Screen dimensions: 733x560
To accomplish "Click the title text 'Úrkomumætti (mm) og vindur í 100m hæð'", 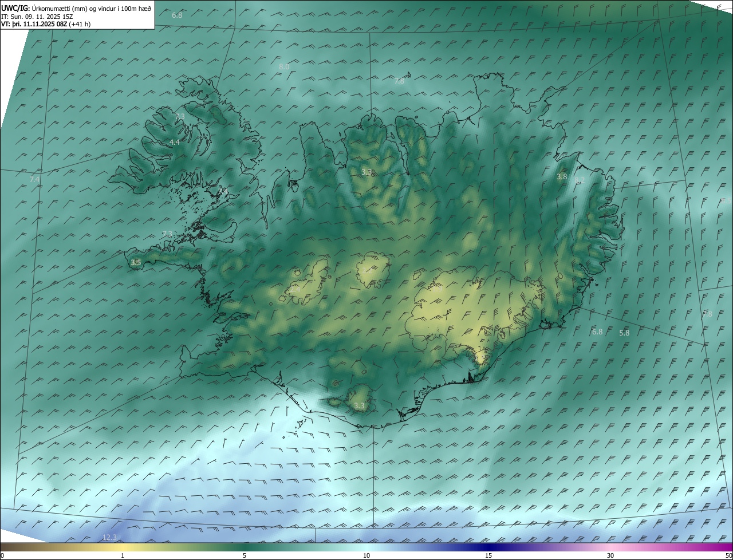I will (x=90, y=7).
